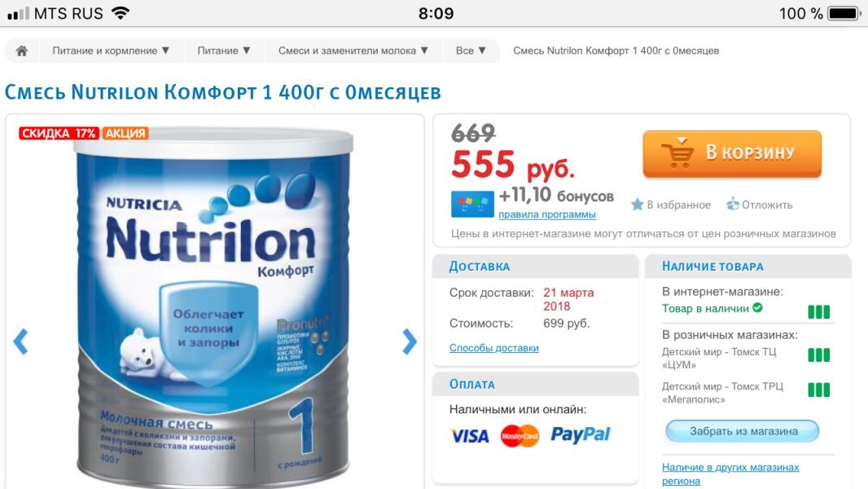Screen dimensions: 868x489
Task: Open the Все breadcrumb dropdown
Action: pos(471,51)
